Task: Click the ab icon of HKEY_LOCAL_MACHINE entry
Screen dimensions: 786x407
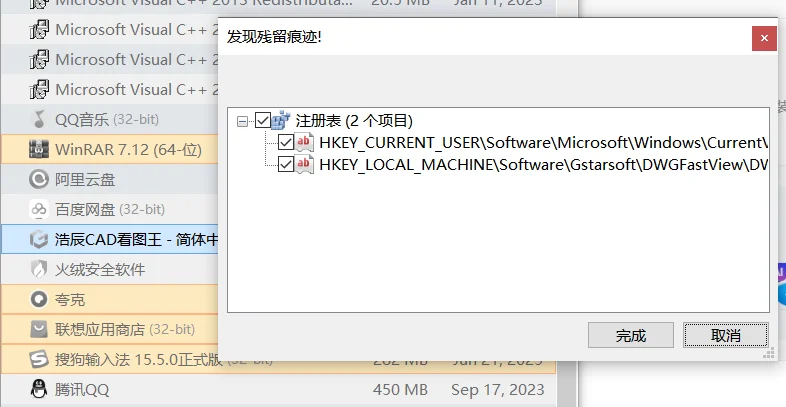Action: (x=304, y=164)
